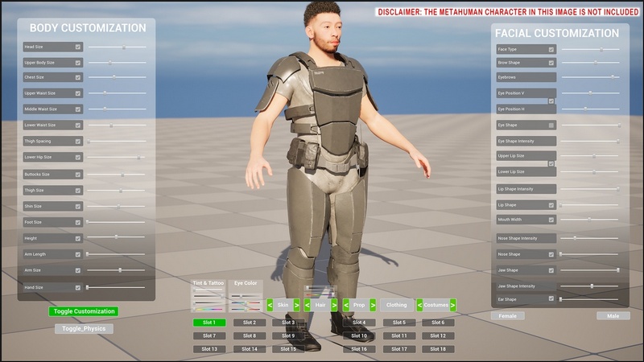Click the next arrow beside Prop

pyautogui.click(x=373, y=306)
